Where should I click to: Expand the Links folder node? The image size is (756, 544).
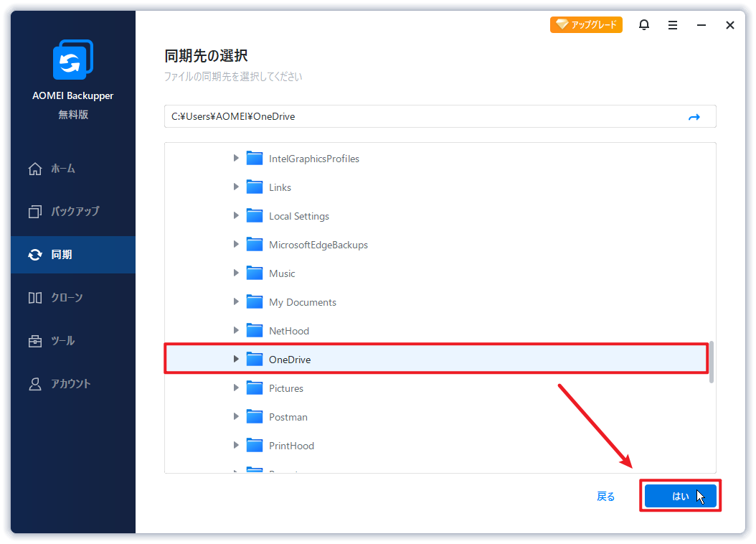pos(236,187)
